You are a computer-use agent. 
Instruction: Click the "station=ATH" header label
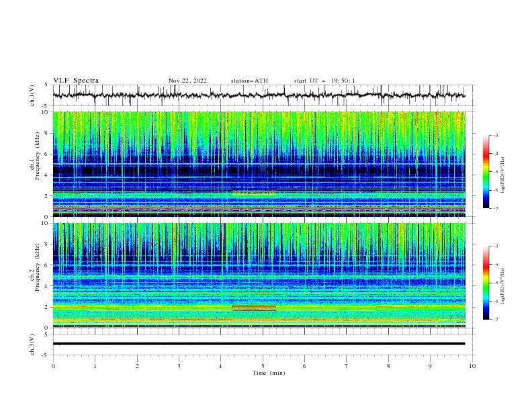[249, 81]
